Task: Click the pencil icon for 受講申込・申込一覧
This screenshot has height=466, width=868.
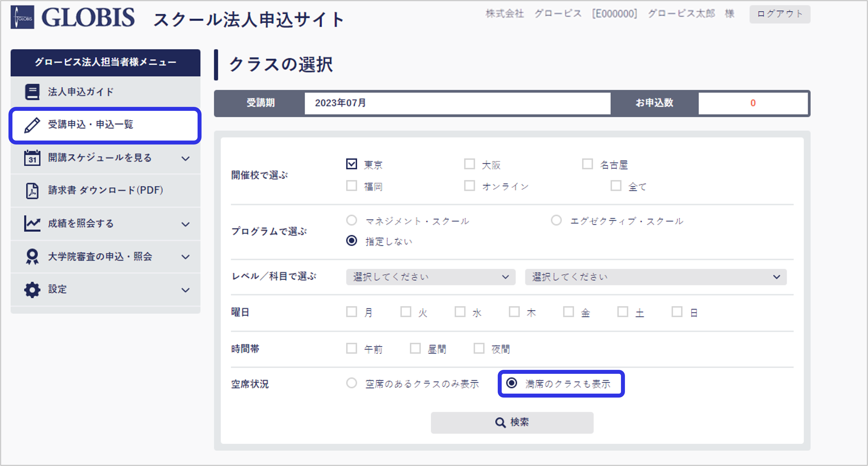Action: click(32, 125)
